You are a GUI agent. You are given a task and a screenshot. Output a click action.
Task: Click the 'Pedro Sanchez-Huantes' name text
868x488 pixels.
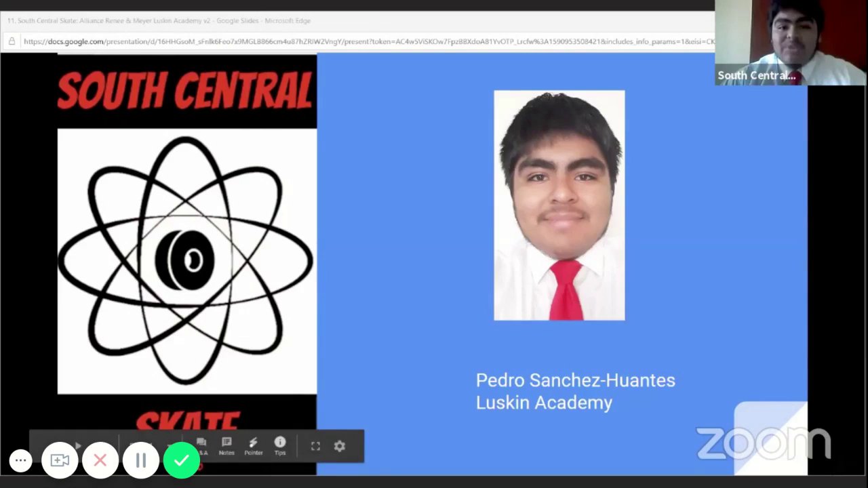(575, 380)
